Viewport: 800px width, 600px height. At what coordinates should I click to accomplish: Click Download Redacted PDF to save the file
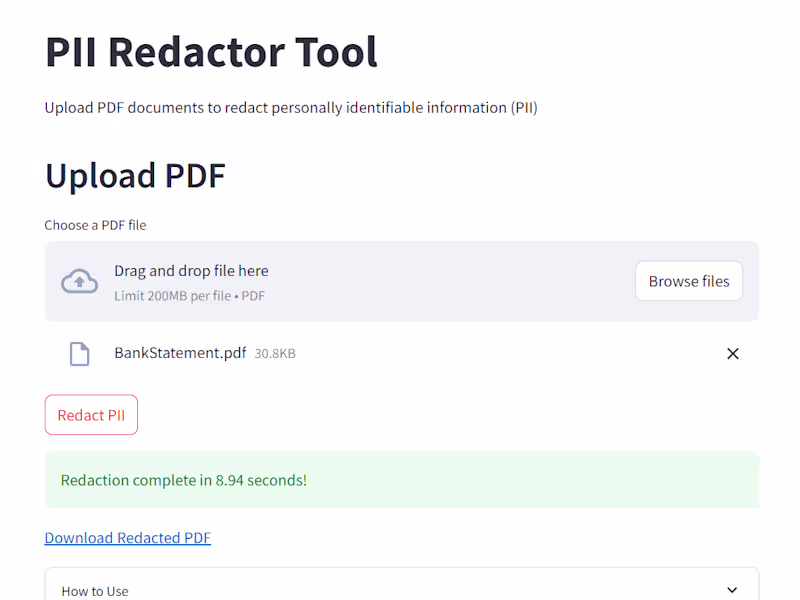tap(127, 537)
